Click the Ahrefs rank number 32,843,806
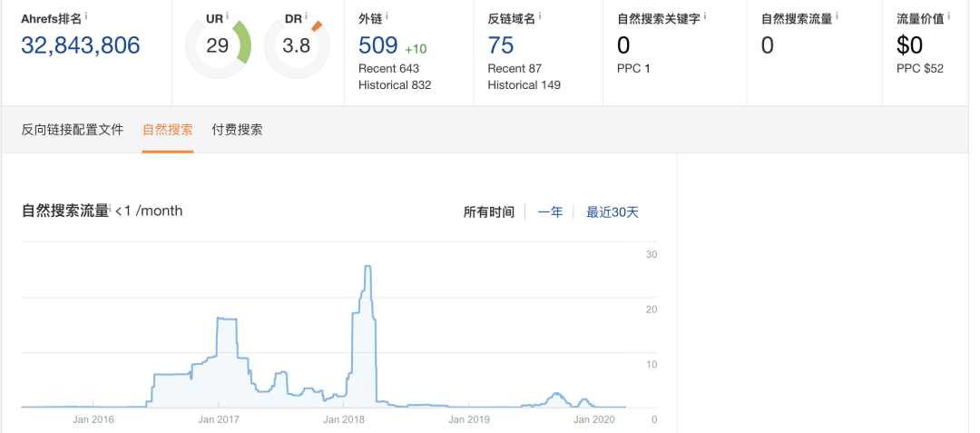Viewport: 980px width, 433px height. click(81, 45)
